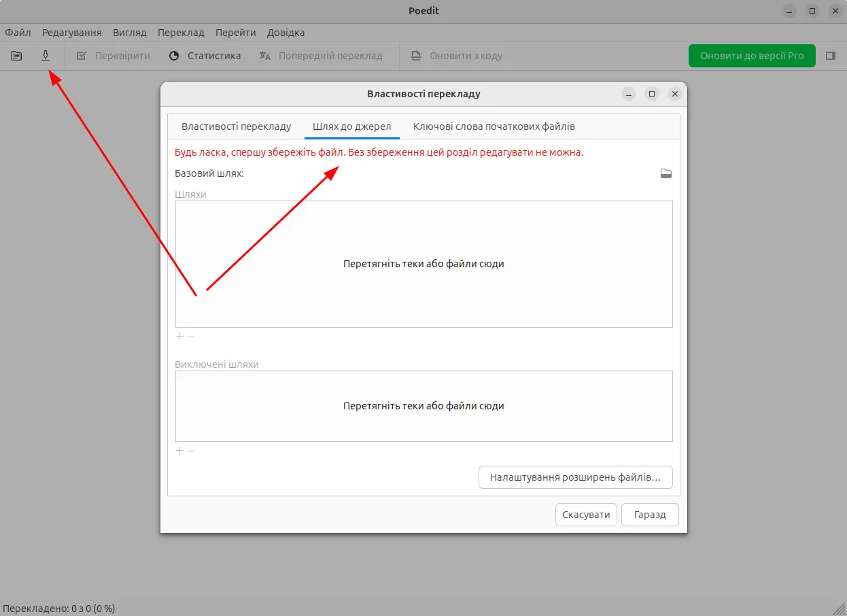Viewport: 847px width, 616px height.
Task: Close the main Poedit window
Action: pyautogui.click(x=835, y=11)
